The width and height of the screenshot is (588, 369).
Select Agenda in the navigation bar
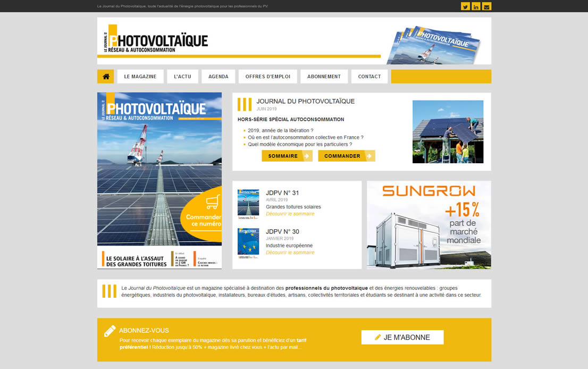point(219,77)
